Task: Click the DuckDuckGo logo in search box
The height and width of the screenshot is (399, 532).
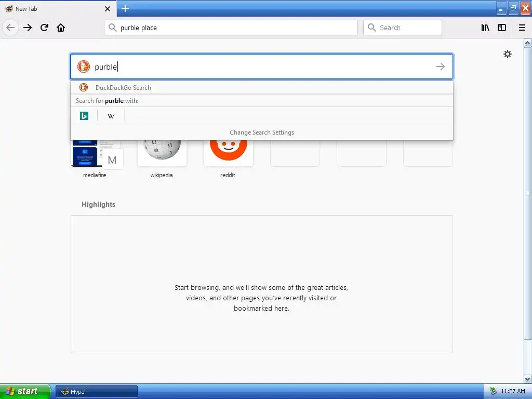Action: point(84,66)
